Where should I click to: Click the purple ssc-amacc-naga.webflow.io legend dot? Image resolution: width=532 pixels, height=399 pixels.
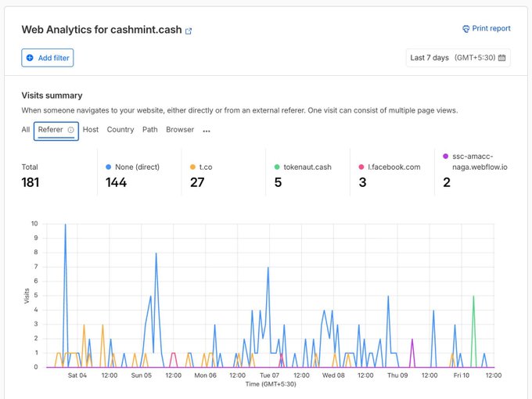[x=445, y=156]
